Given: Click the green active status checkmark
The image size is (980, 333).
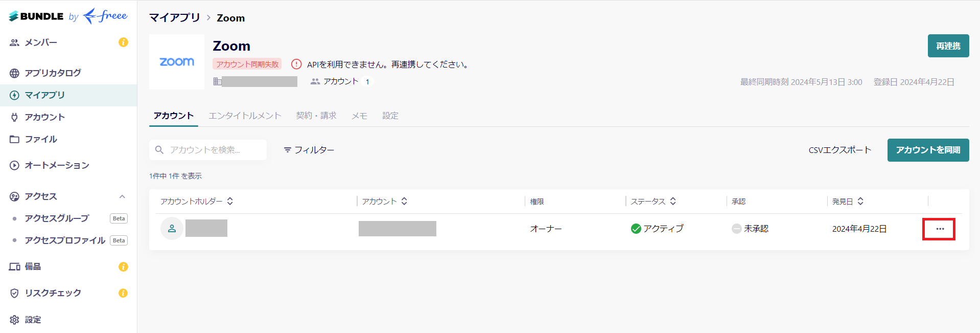Looking at the screenshot, I should click(636, 229).
